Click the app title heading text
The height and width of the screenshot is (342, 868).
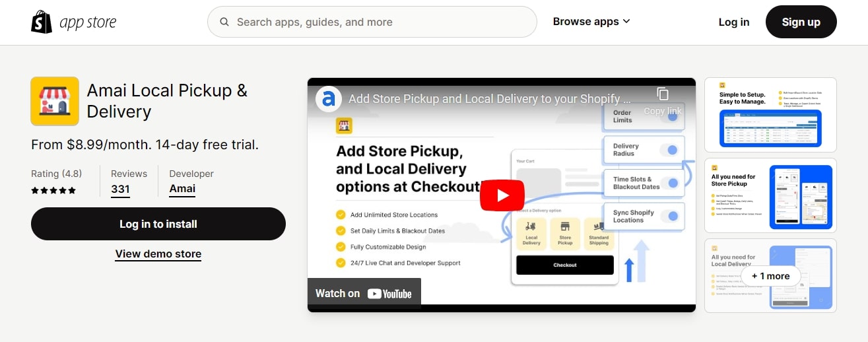[x=167, y=101]
